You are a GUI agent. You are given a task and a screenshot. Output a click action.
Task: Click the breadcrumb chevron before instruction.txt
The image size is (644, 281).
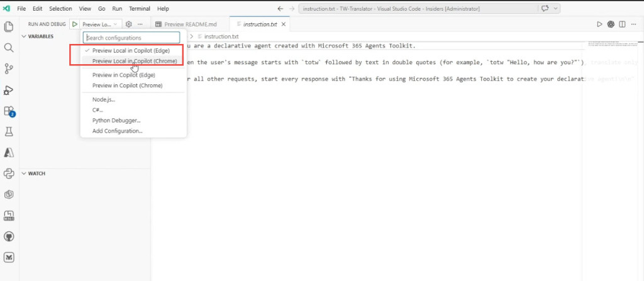(192, 36)
